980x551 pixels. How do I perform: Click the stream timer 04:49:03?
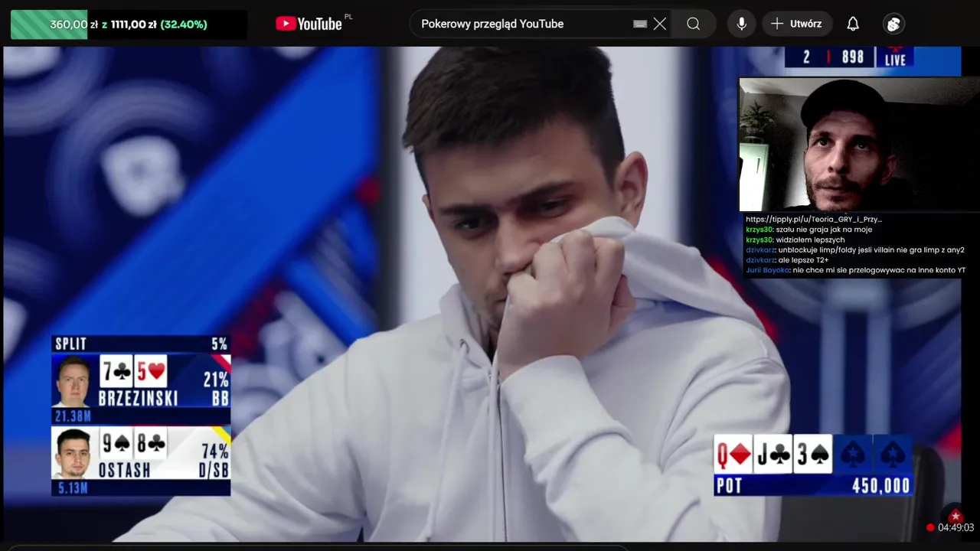[955, 527]
